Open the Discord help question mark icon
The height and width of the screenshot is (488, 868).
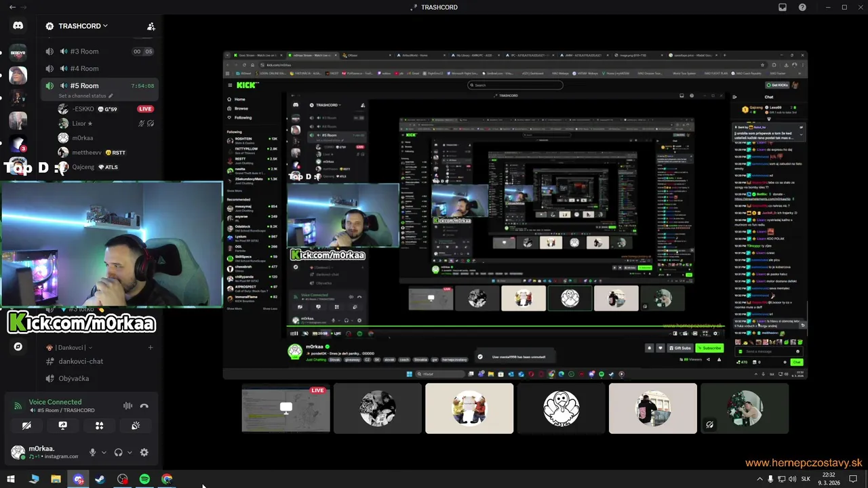coord(803,7)
